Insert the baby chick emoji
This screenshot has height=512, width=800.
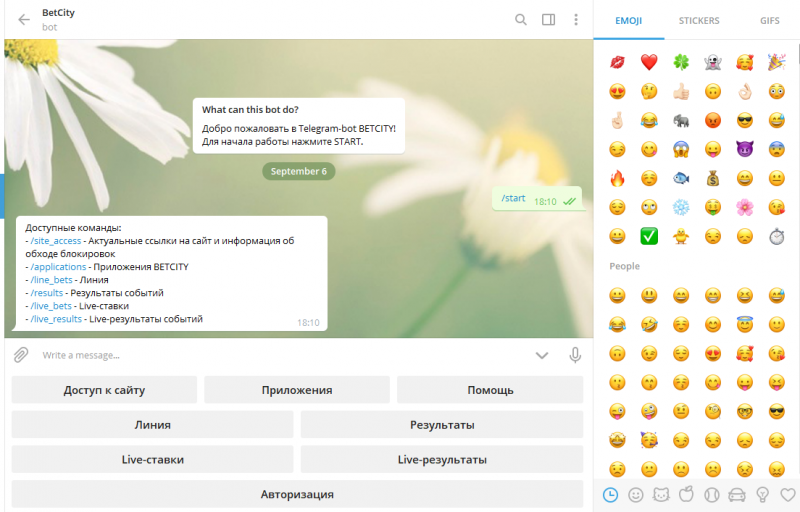click(x=681, y=236)
